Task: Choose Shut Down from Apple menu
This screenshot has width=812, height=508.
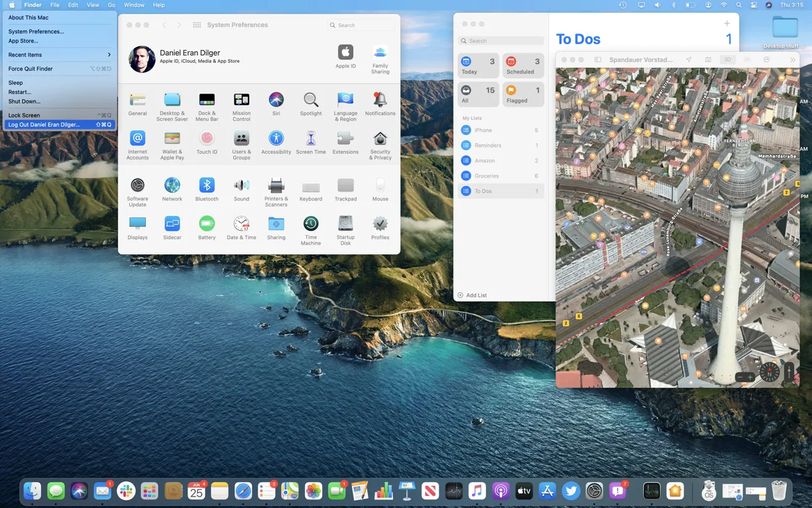Action: [25, 101]
